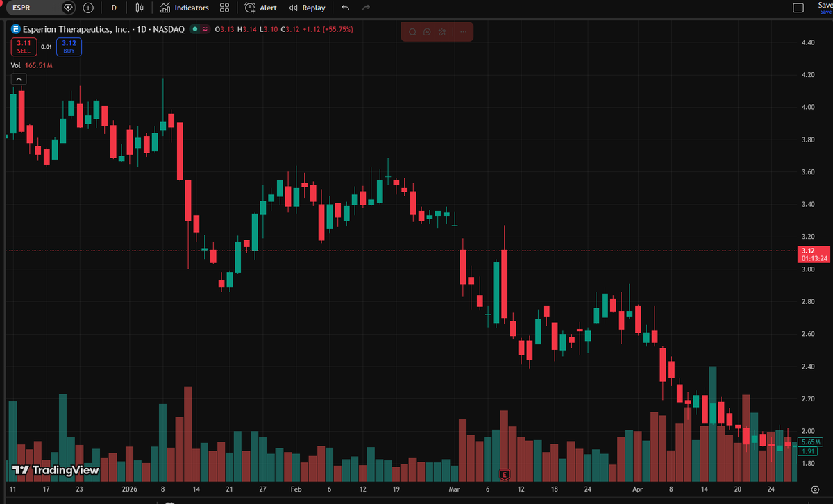Click the current price label 3.12 on the price axis
833x504 pixels.
click(x=814, y=254)
